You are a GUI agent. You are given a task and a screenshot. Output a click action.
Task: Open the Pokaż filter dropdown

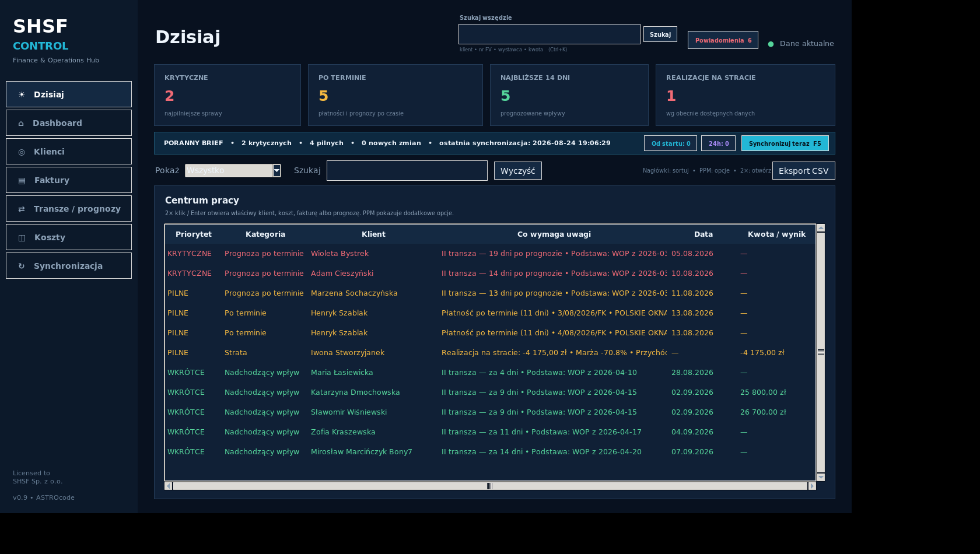coord(233,170)
